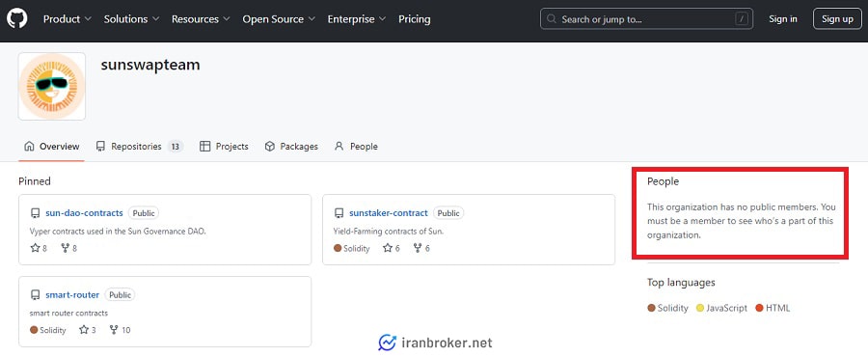View stargazers of sun-dao-contracts (8 stars)
The height and width of the screenshot is (357, 868).
39,248
